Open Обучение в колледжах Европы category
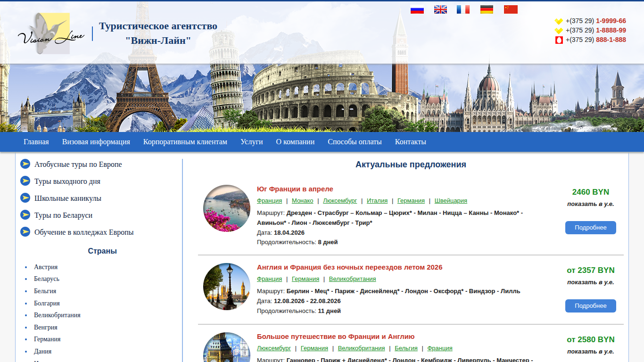The height and width of the screenshot is (362, 644). 84,232
